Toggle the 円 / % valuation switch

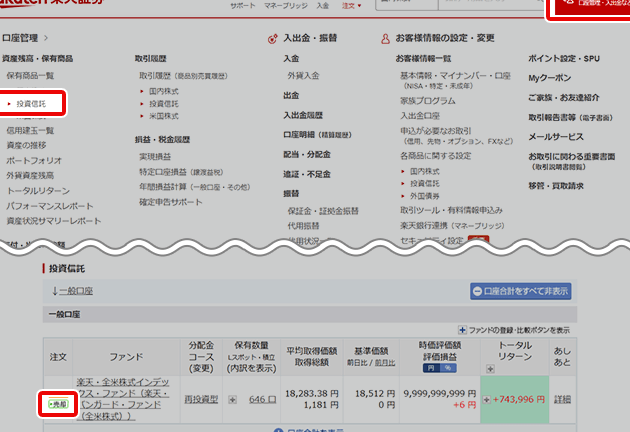(x=440, y=368)
